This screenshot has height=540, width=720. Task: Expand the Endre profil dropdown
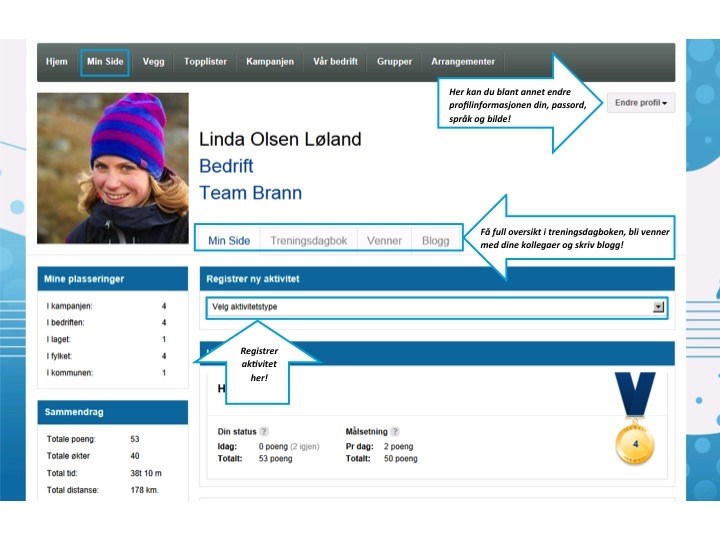tap(640, 102)
